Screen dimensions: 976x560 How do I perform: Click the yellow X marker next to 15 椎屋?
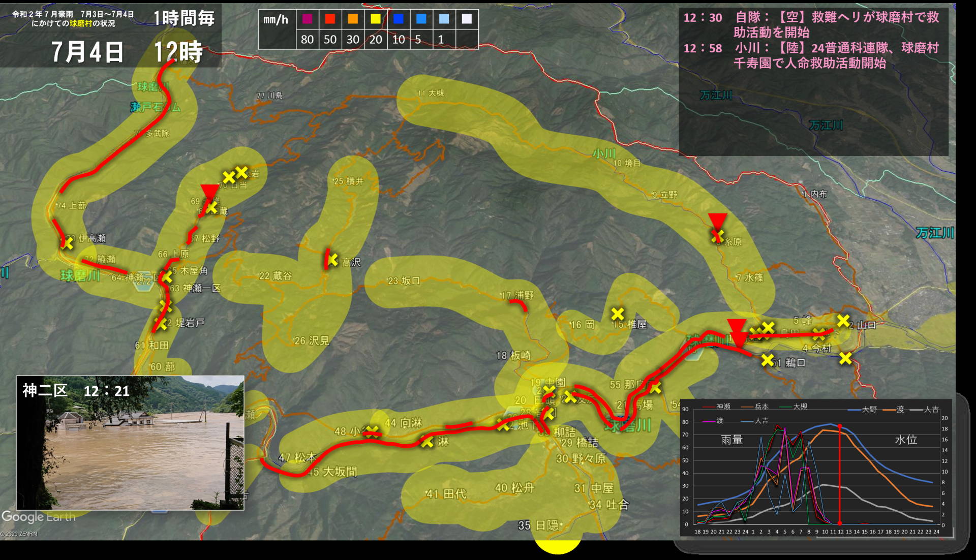tap(618, 314)
